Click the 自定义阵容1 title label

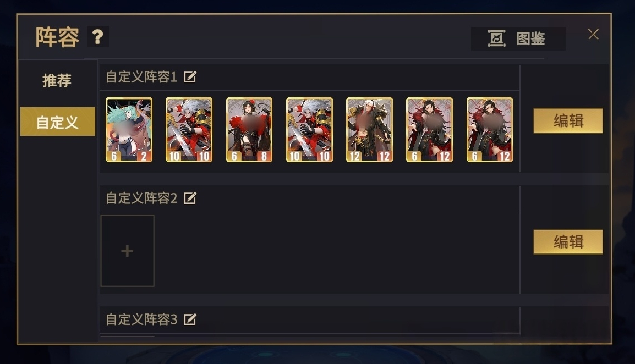[x=141, y=77]
